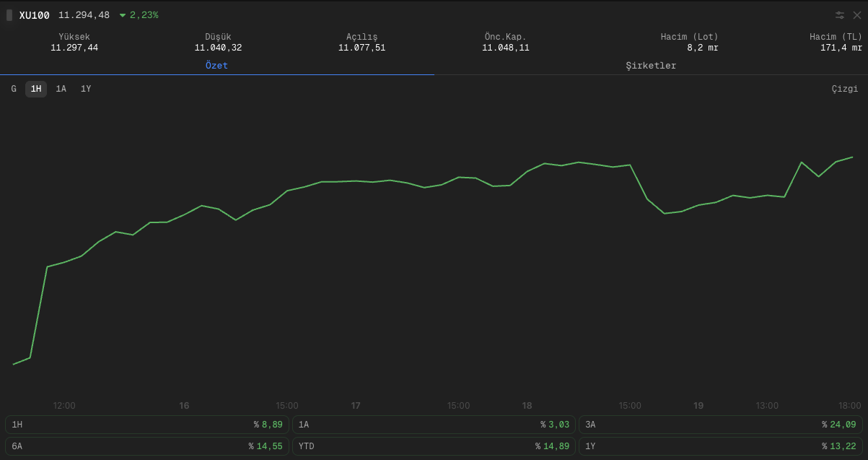Open the Şirketler tab
The width and height of the screenshot is (868, 460).
click(x=651, y=66)
